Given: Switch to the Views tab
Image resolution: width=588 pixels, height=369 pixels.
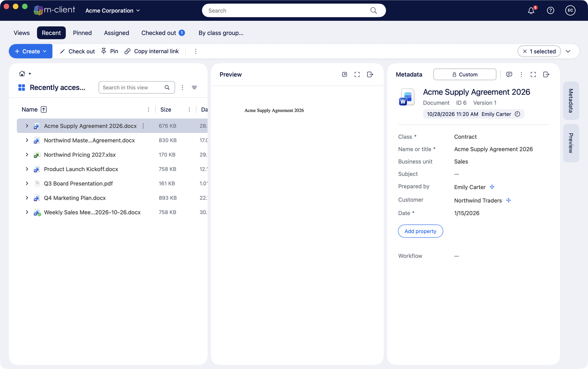Looking at the screenshot, I should point(22,33).
